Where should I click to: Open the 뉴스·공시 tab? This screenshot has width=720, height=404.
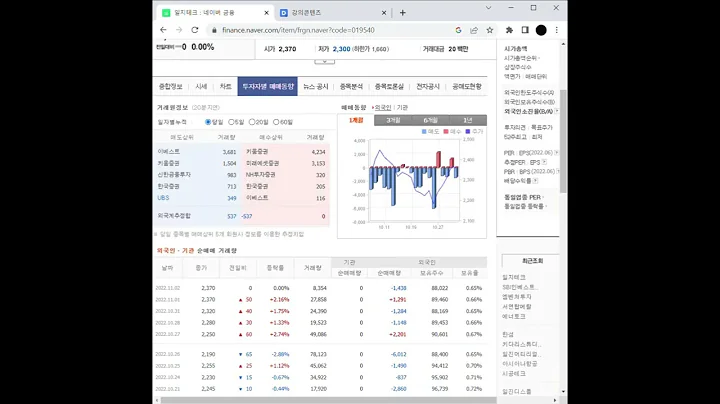coord(316,86)
